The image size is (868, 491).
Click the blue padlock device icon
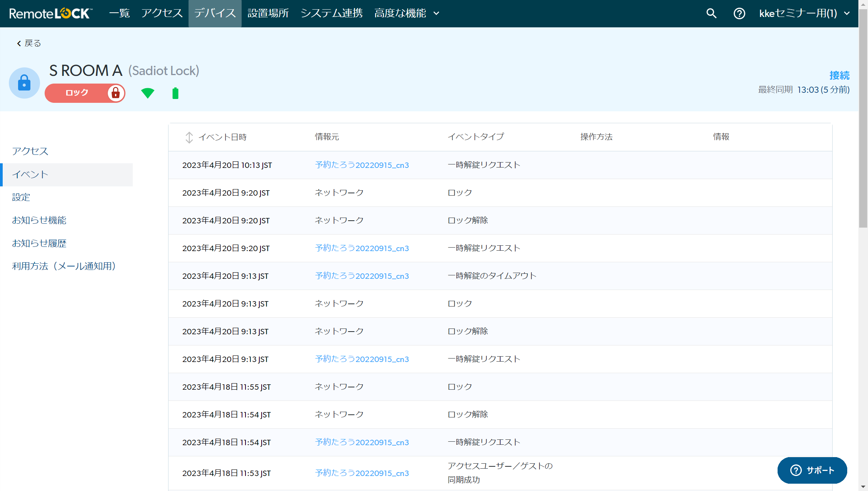(24, 83)
